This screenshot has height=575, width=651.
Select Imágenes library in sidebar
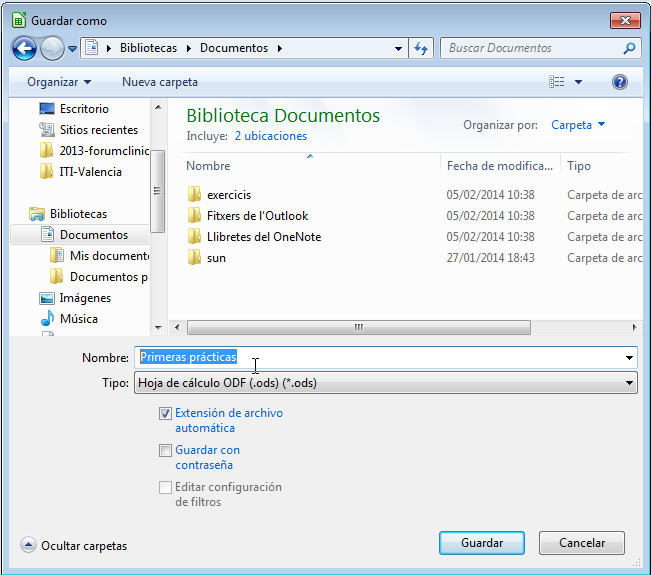85,298
